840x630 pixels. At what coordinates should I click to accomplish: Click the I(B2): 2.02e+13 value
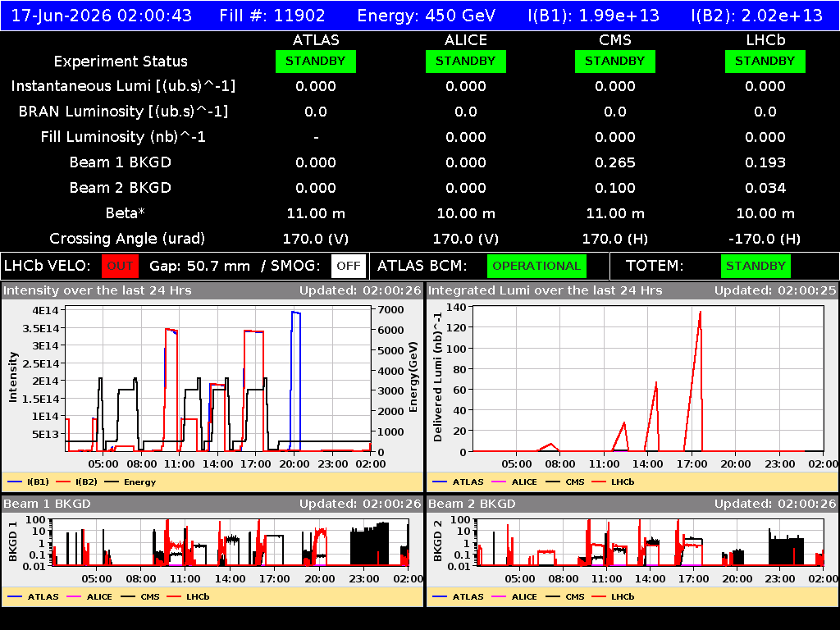pyautogui.click(x=757, y=16)
